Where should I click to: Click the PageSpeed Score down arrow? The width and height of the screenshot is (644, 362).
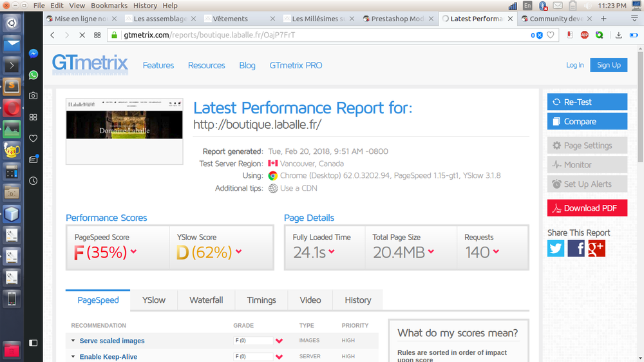coord(133,251)
